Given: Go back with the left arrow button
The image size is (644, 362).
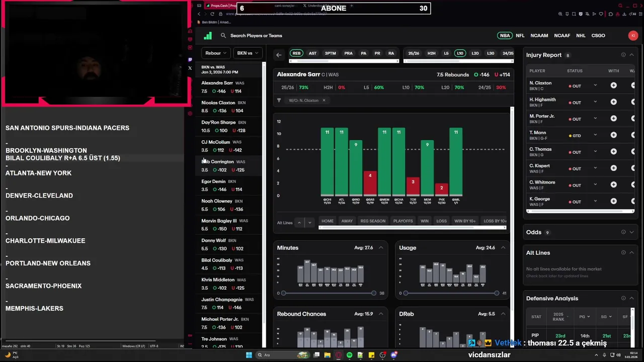Looking at the screenshot, I should pos(279,55).
